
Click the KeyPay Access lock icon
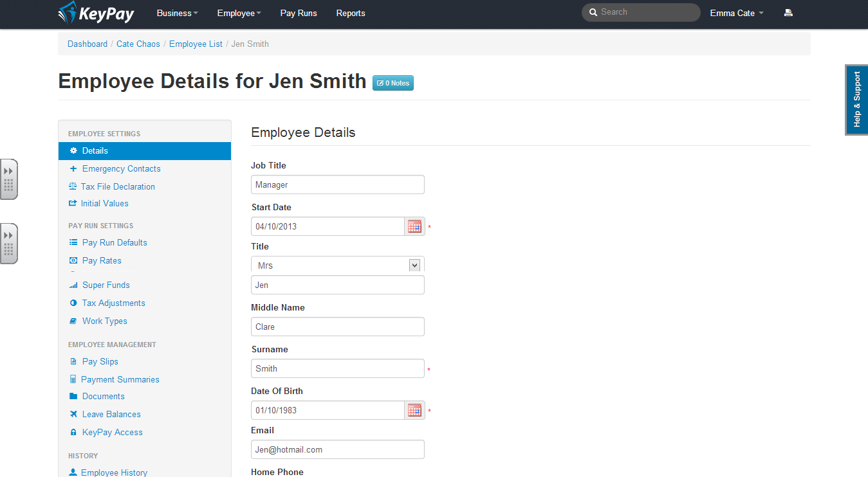point(73,432)
